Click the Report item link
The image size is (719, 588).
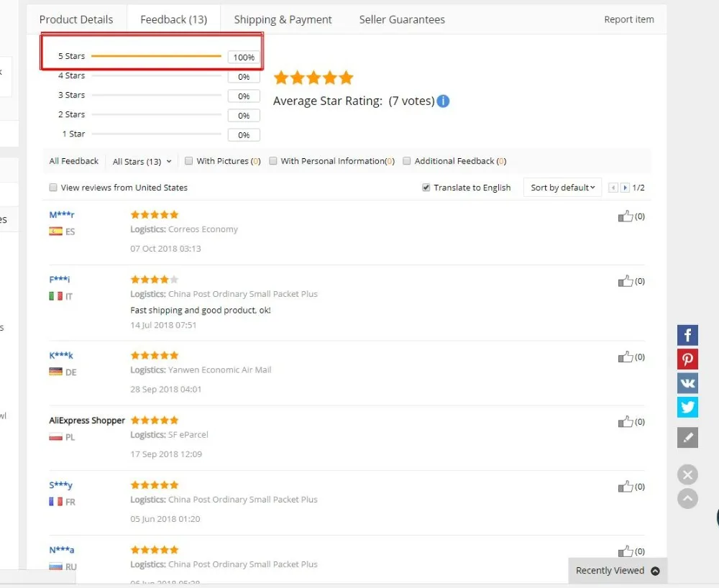[628, 19]
